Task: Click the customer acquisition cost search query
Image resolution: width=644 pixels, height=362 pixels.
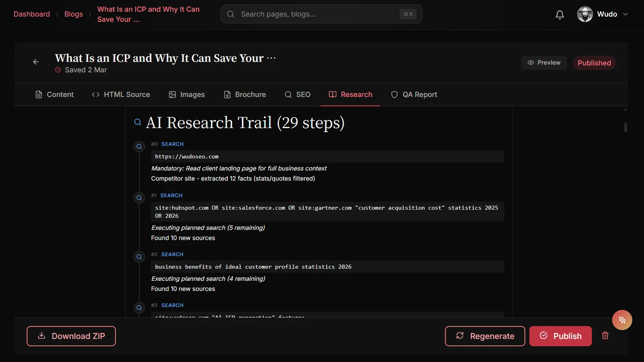Action: pyautogui.click(x=327, y=212)
